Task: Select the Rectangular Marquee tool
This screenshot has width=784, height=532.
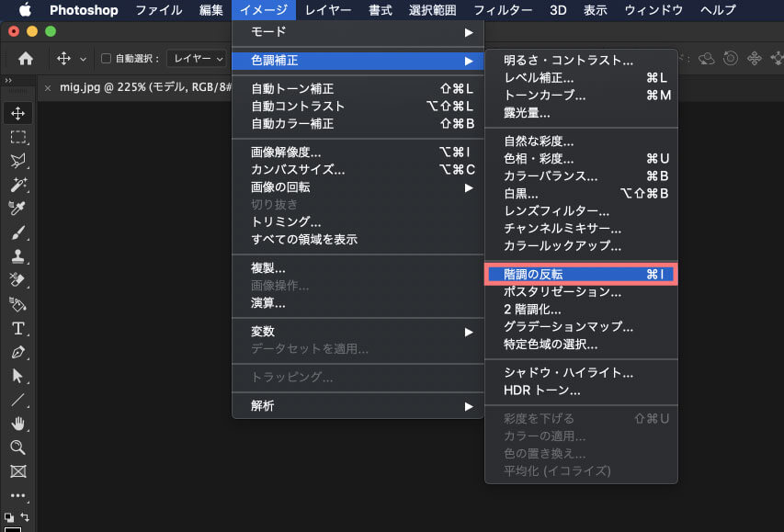Action: 18,137
